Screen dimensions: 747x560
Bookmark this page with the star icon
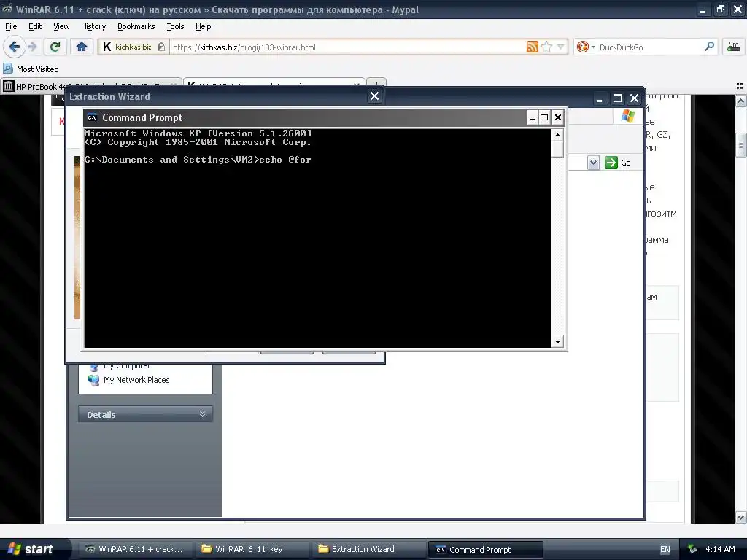547,47
